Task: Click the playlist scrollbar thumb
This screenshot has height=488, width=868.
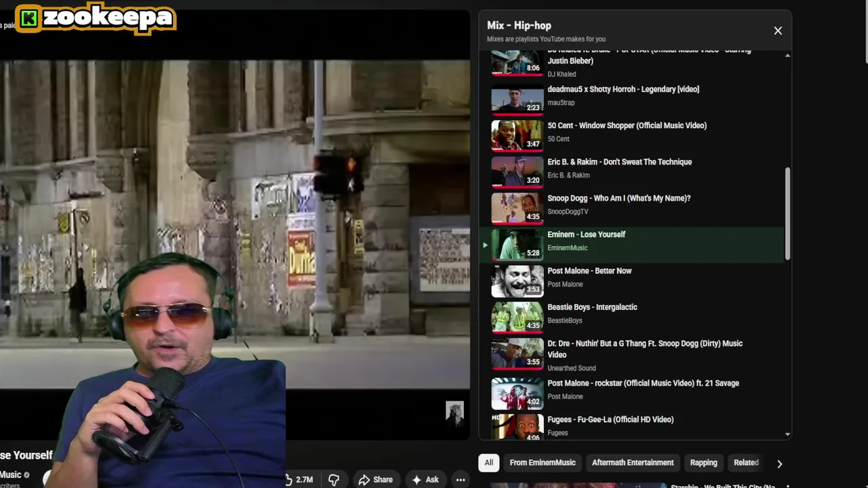Action: pyautogui.click(x=787, y=213)
